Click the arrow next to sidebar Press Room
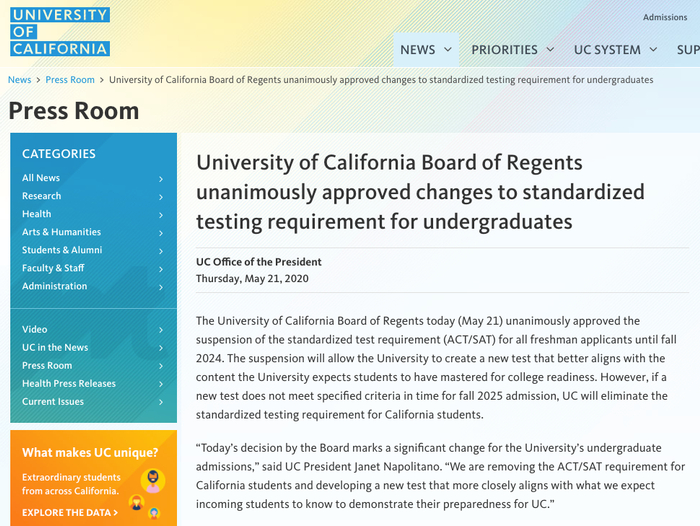This screenshot has height=526, width=700. (x=161, y=366)
